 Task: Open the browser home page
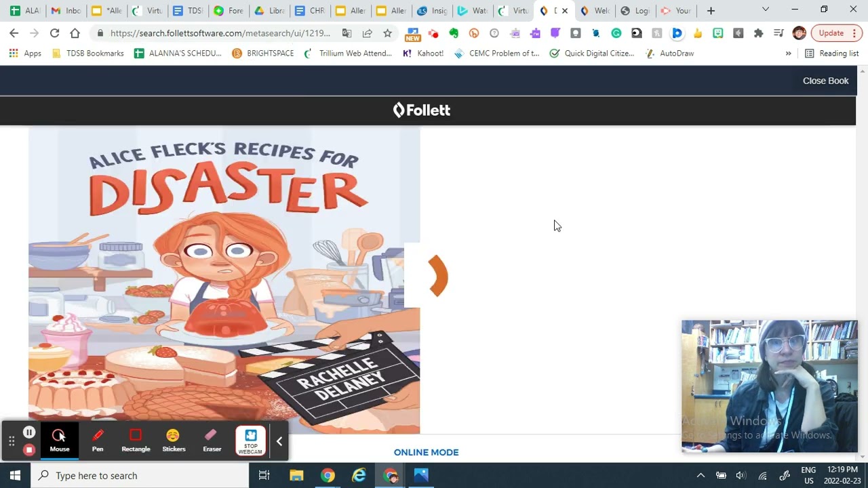coord(75,33)
